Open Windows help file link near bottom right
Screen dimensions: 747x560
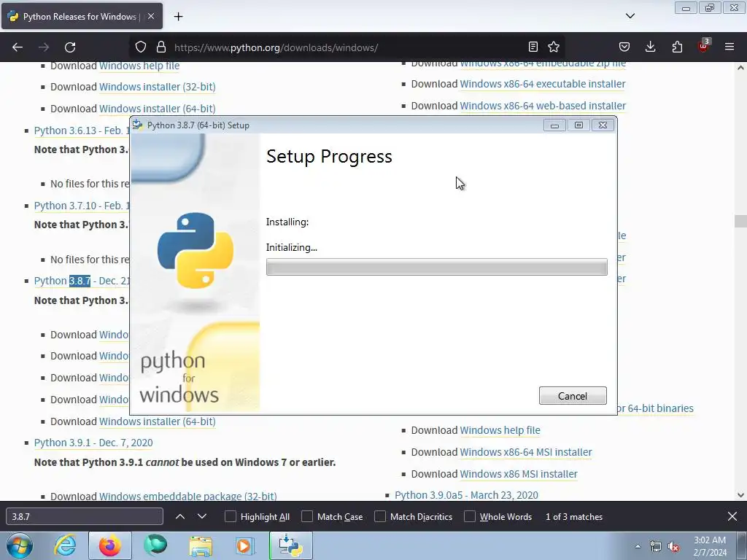[500, 430]
